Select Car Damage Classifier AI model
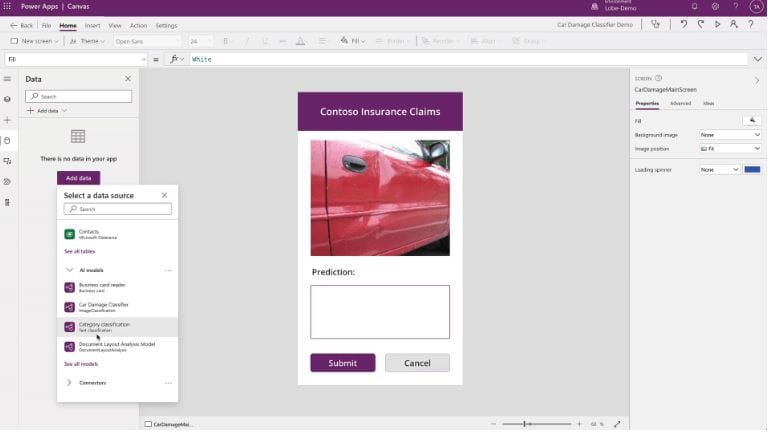This screenshot has height=432, width=768. point(103,306)
